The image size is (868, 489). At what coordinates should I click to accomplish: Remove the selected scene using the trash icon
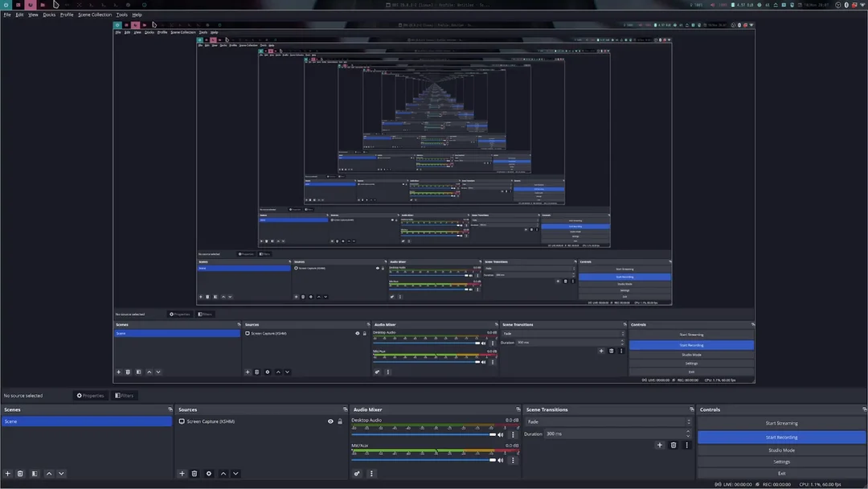[x=20, y=474]
